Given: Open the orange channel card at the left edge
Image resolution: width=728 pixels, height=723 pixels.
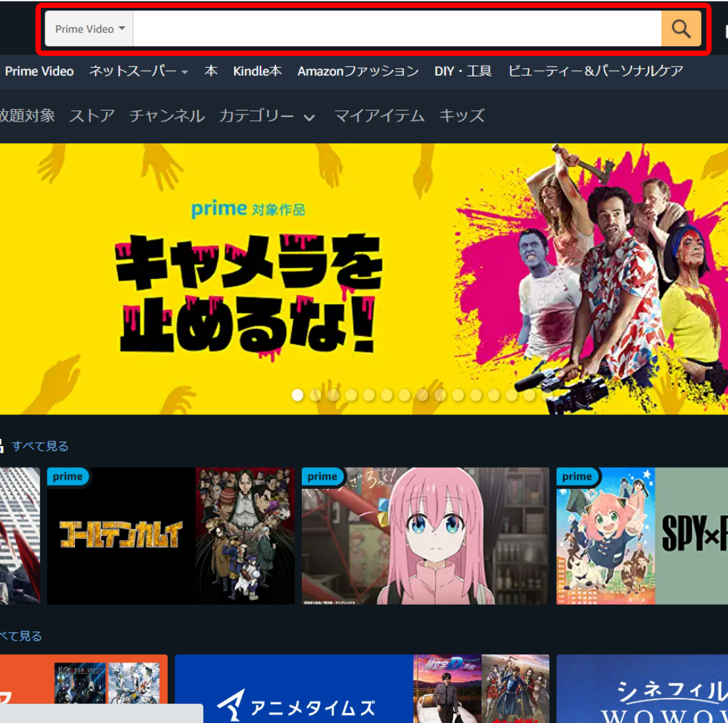Looking at the screenshot, I should [84, 679].
